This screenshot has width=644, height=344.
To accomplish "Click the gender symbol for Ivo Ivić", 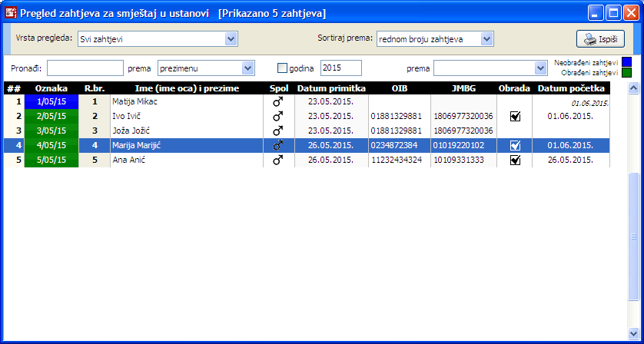I will [278, 116].
